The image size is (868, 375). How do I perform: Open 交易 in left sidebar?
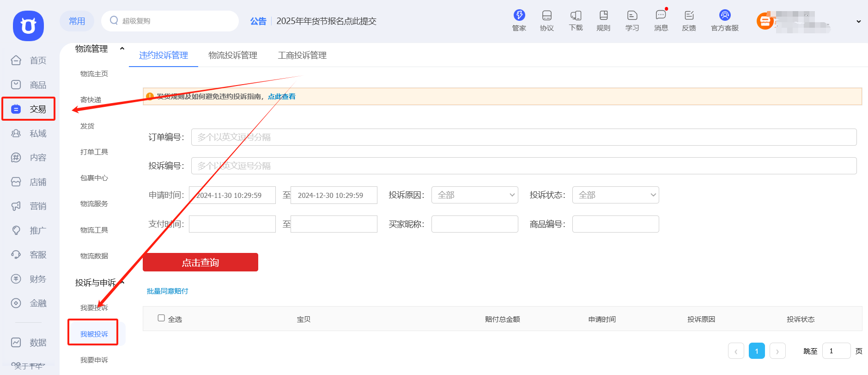[x=29, y=109]
